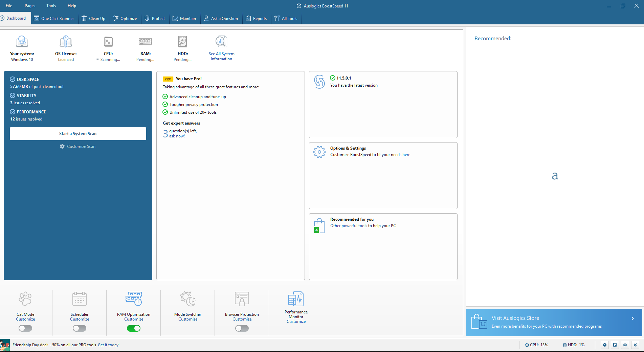The height and width of the screenshot is (352, 644).
Task: Open the Clean Up tab
Action: 94,19
